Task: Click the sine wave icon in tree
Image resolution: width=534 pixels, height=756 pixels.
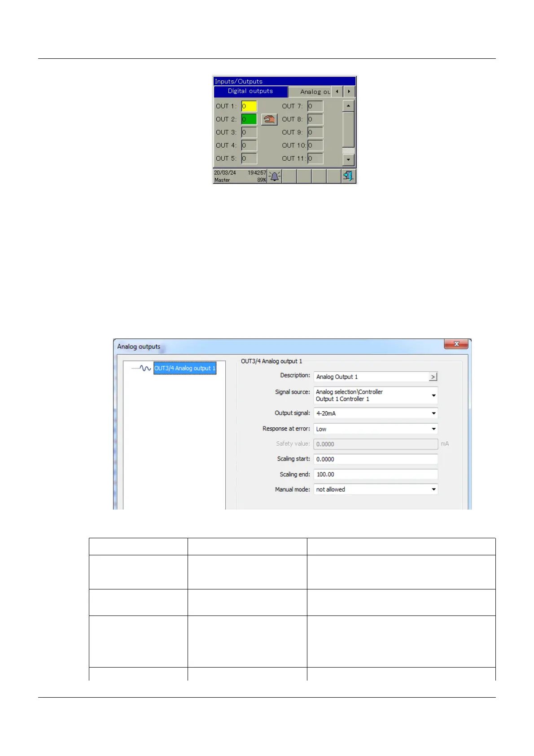Action: pyautogui.click(x=145, y=368)
